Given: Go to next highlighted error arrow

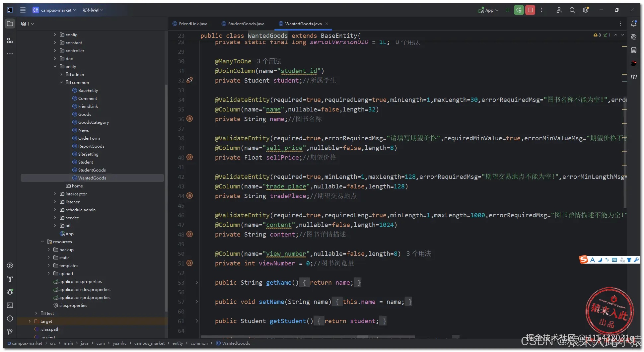Looking at the screenshot, I should click(623, 35).
